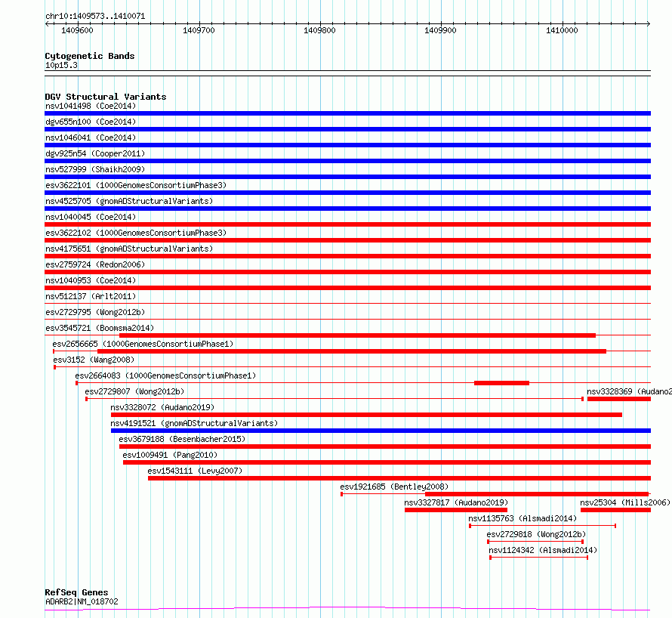Open nsv1124342 (Alsmadi2014) label
The image size is (672, 618).
543,550
